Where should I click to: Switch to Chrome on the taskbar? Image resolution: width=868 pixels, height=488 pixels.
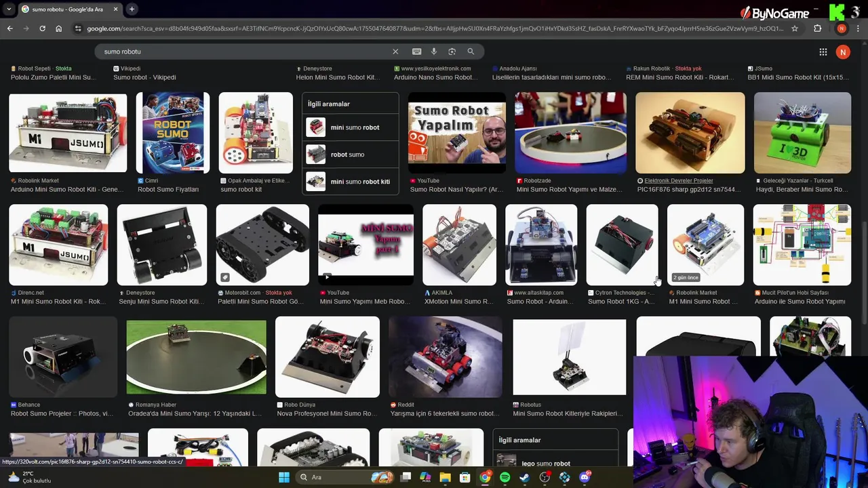tap(485, 477)
